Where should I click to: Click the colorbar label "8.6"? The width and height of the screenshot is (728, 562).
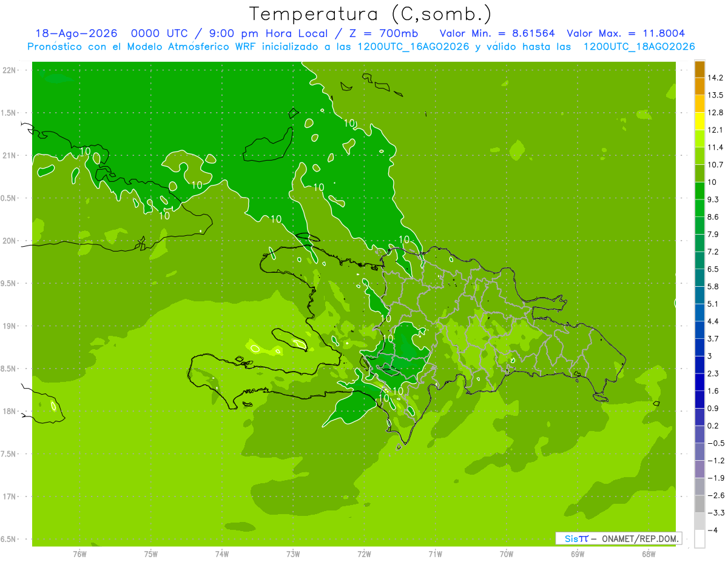pyautogui.click(x=713, y=217)
